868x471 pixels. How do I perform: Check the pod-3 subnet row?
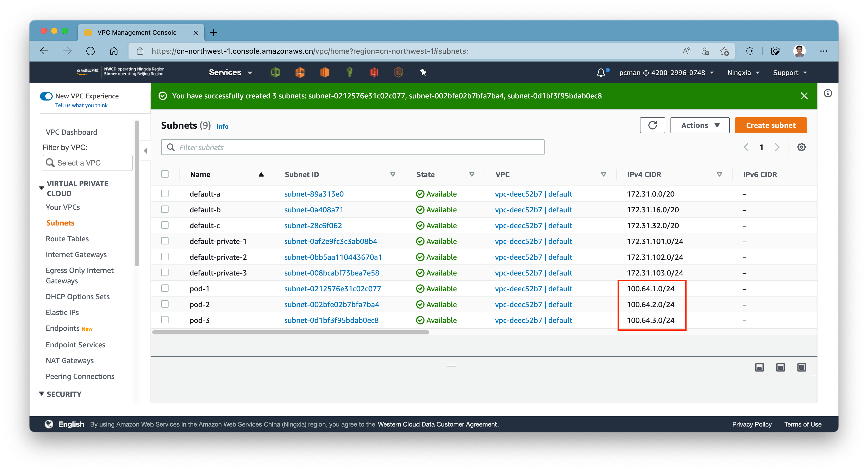(x=165, y=320)
